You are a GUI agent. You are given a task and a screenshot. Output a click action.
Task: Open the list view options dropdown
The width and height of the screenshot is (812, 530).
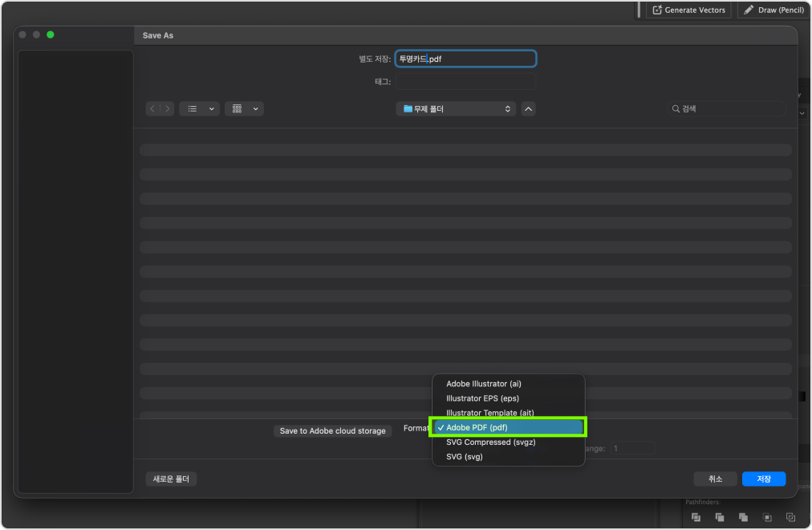(199, 108)
